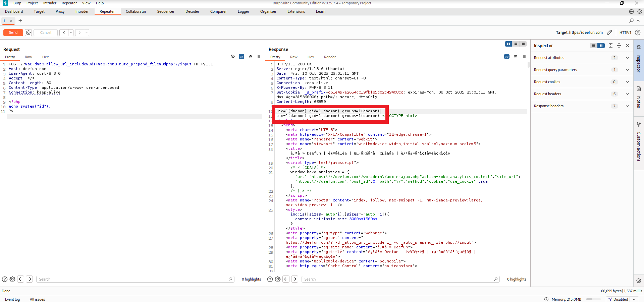
Task: Go back to previous request in history
Action: [64, 33]
